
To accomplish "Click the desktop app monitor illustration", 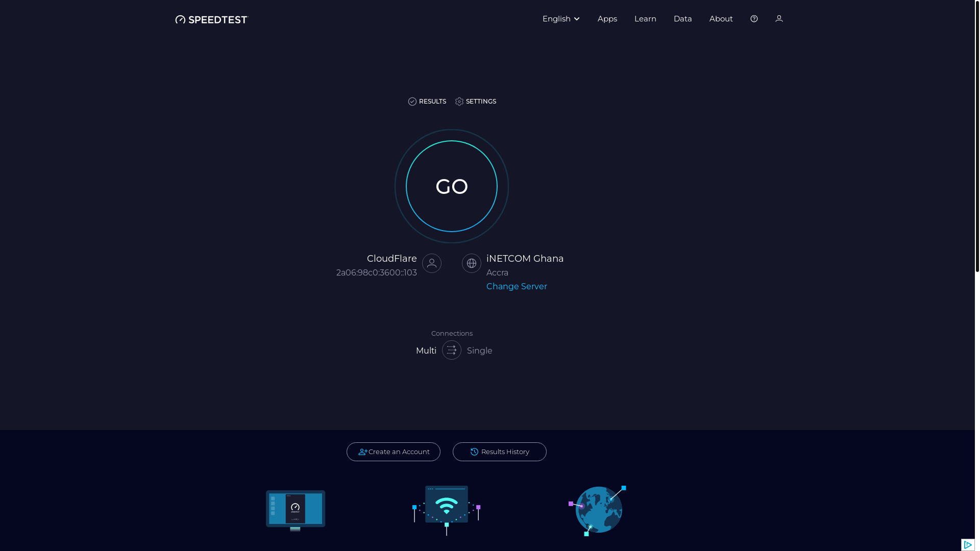I will [x=296, y=510].
